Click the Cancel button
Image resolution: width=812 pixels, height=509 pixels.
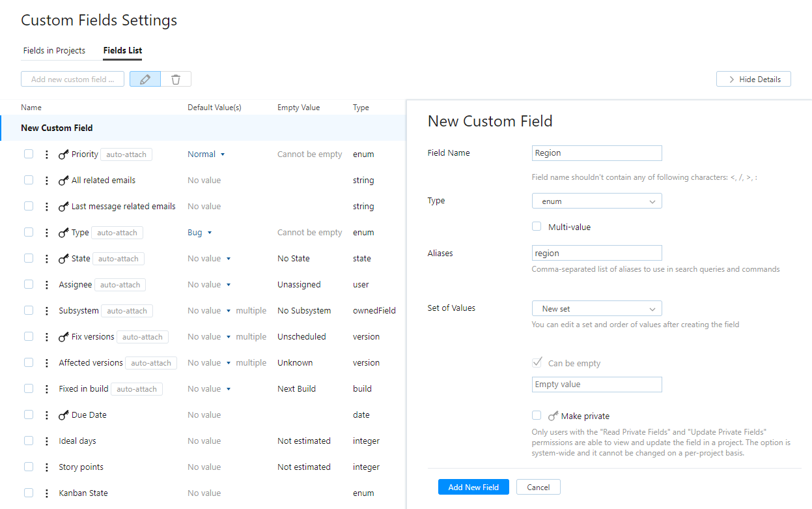click(x=538, y=487)
